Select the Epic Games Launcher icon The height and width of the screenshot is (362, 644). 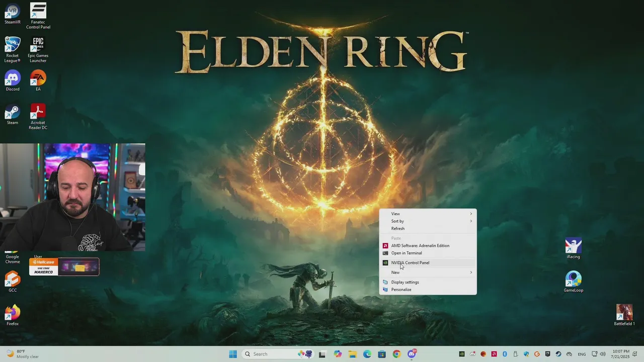pyautogui.click(x=38, y=49)
